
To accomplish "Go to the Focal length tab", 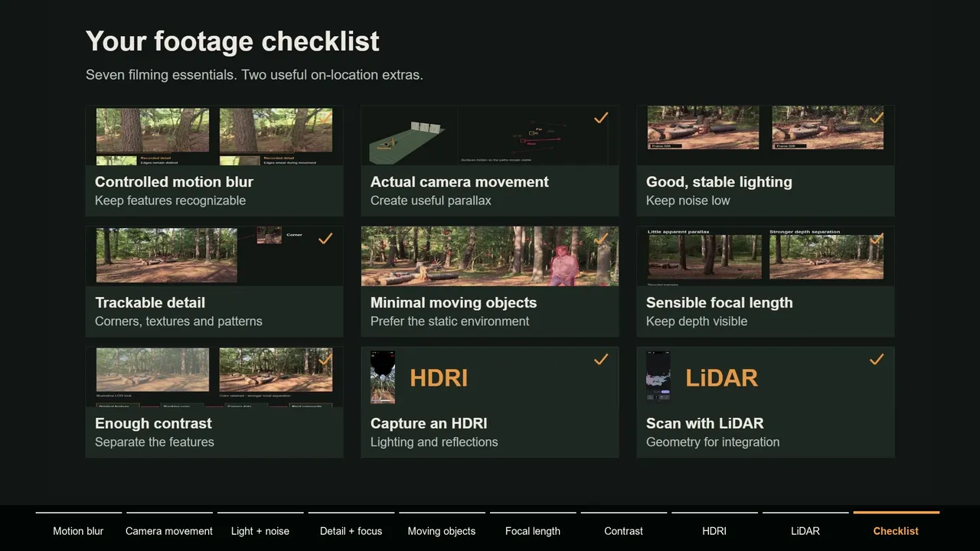I will (x=533, y=530).
